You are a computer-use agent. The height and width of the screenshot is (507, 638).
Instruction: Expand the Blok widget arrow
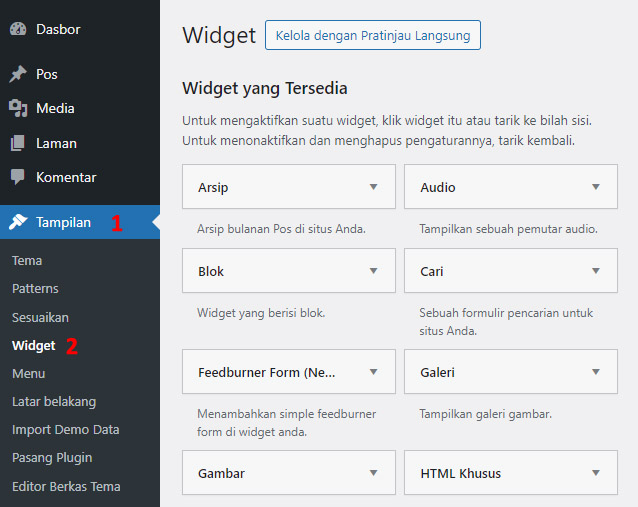tap(374, 271)
